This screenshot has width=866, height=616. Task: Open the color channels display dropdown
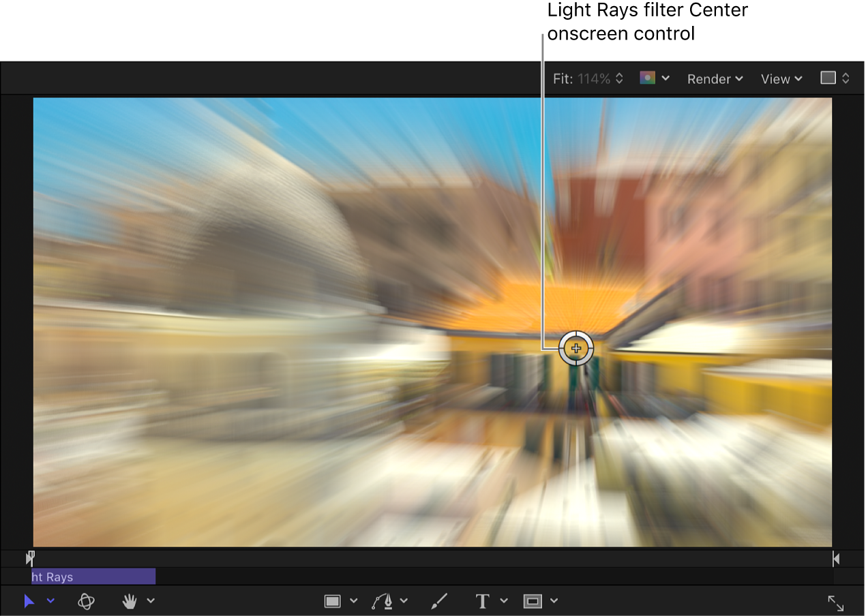[667, 78]
